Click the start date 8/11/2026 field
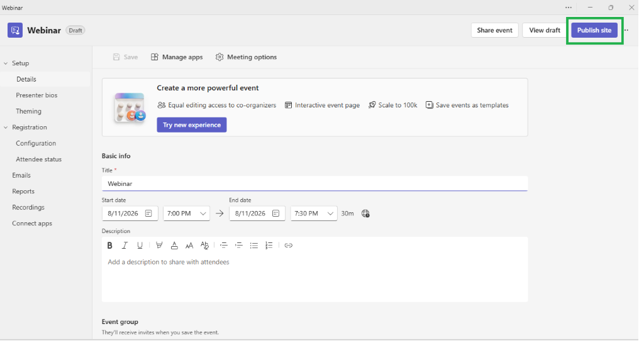644x341 pixels. pos(130,214)
